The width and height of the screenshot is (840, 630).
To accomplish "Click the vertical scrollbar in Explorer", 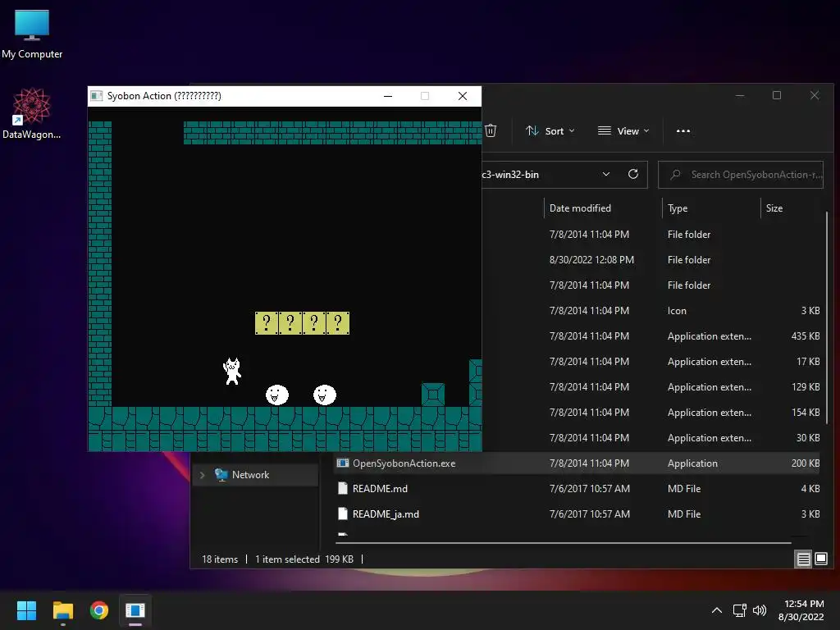I will [x=827, y=316].
